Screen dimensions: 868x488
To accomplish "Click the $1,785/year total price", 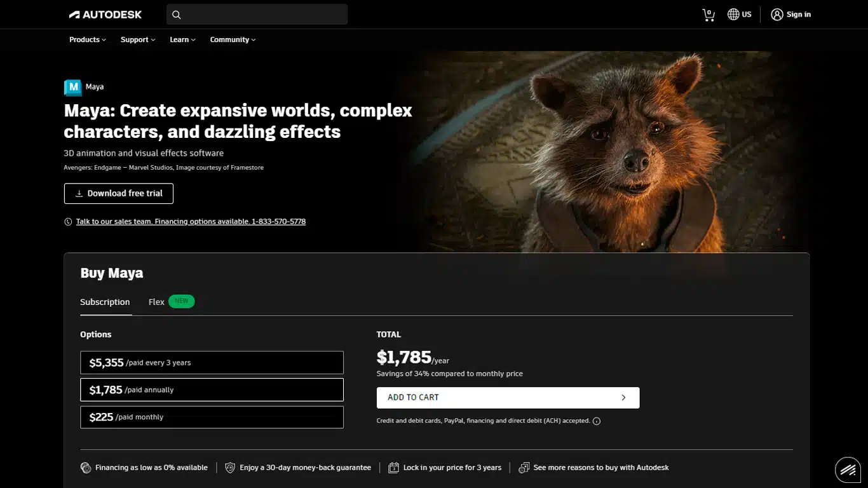I will pyautogui.click(x=412, y=358).
